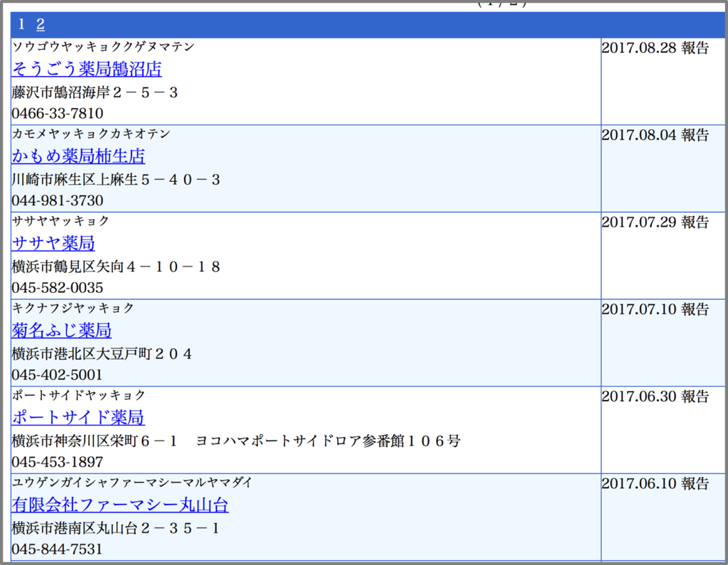The height and width of the screenshot is (565, 728).
Task: Open 有限会社ファーマシー丸山台 link
Action: coord(120,505)
